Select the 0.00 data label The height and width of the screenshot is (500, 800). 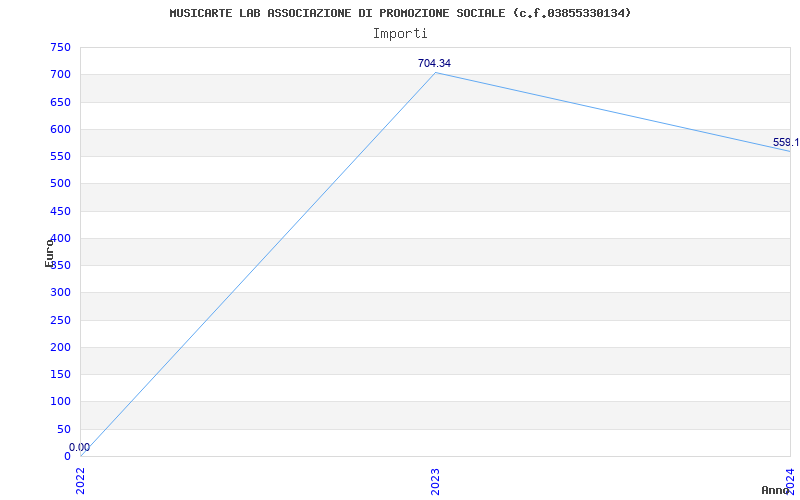[x=80, y=447]
